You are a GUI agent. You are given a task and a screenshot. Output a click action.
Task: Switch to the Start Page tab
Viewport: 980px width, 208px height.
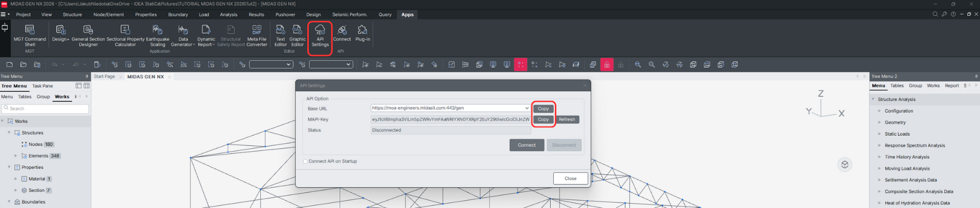[105, 76]
